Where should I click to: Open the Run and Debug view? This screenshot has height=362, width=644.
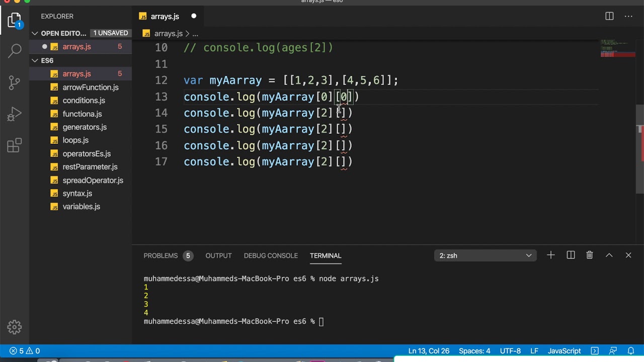click(x=15, y=114)
